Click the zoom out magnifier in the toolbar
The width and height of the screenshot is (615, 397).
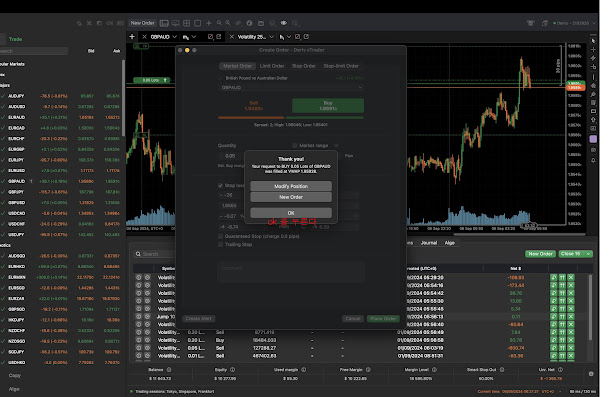tap(219, 23)
